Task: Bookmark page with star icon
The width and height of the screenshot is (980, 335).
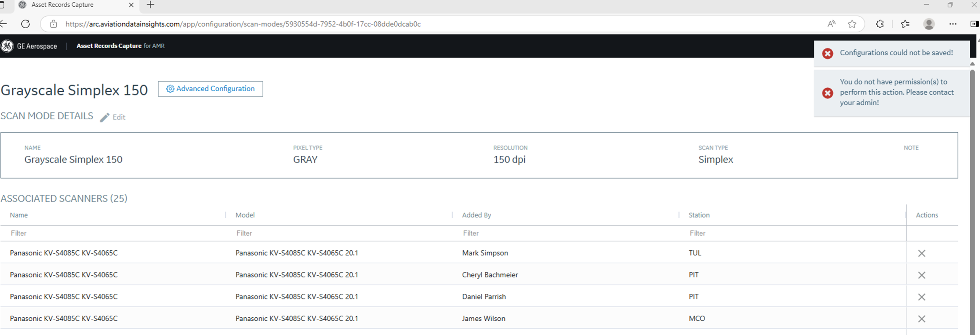Action: [x=852, y=24]
